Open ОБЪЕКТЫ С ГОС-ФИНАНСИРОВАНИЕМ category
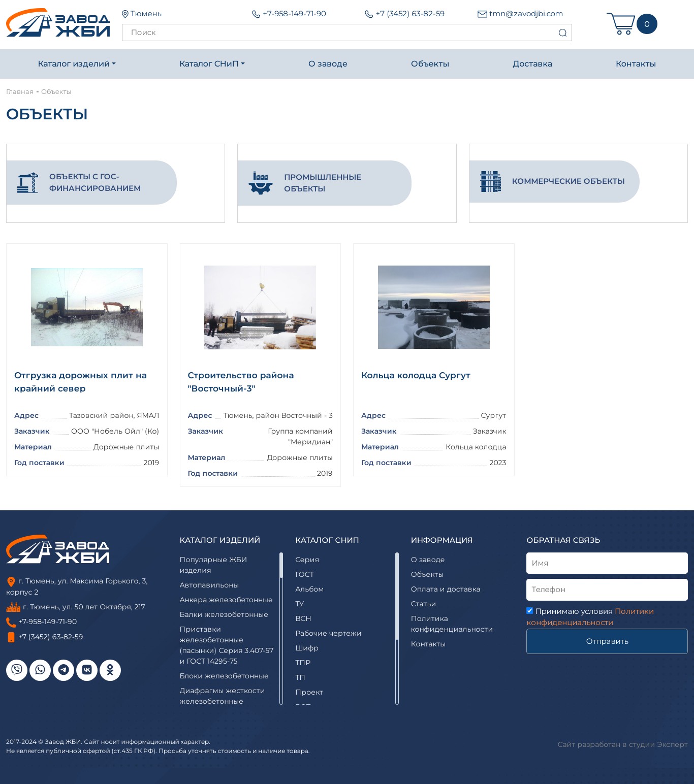This screenshot has width=694, height=784. 91,183
